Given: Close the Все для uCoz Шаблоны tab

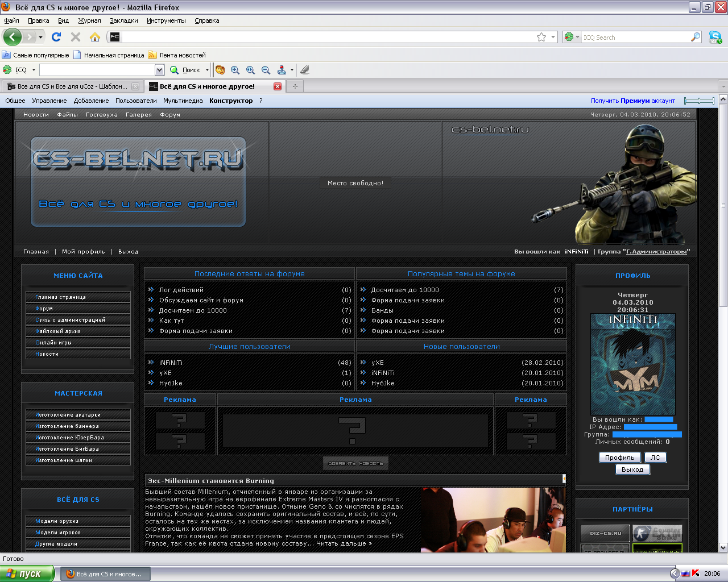Looking at the screenshot, I should 135,86.
